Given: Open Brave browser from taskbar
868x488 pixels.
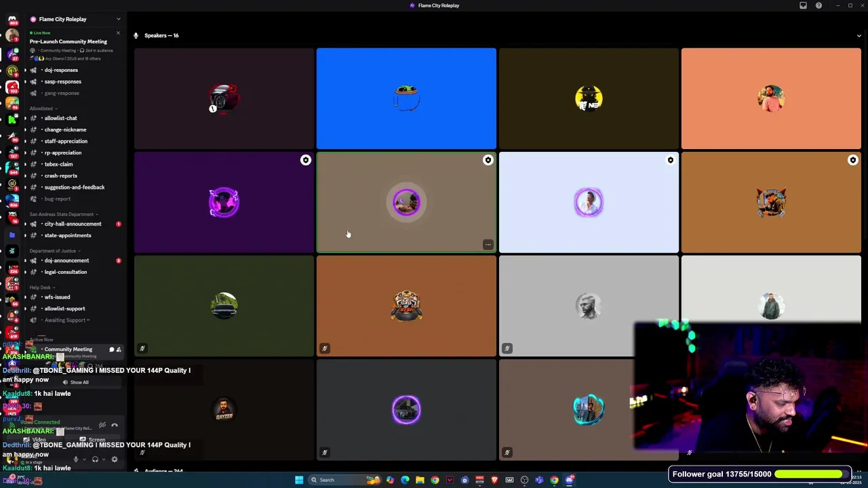Looking at the screenshot, I should (x=494, y=480).
